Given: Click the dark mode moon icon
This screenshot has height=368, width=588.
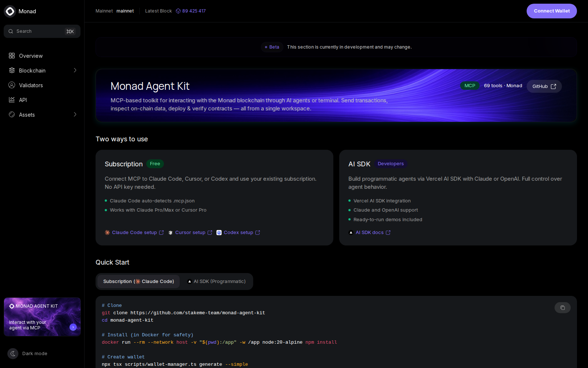Looking at the screenshot, I should (x=13, y=354).
